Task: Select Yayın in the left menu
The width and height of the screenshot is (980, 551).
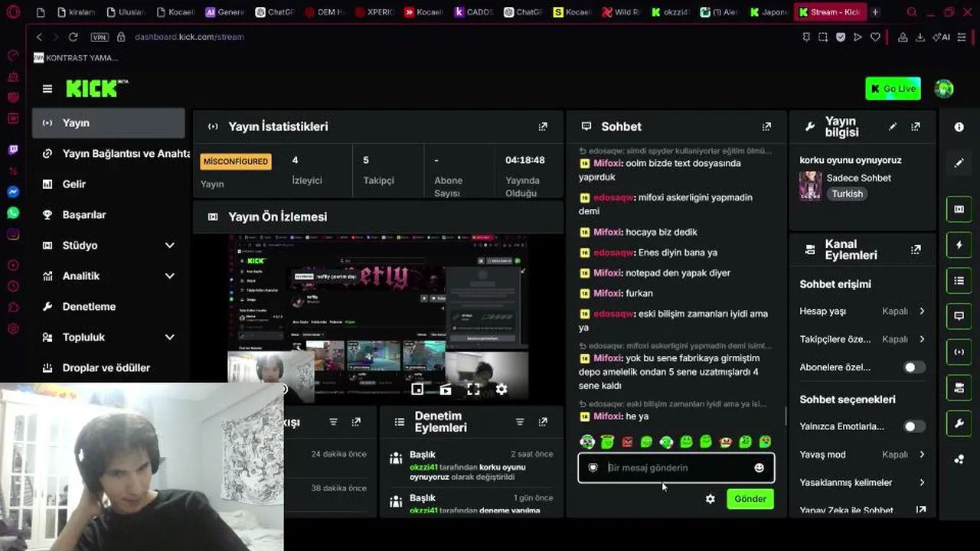Action: pos(109,123)
